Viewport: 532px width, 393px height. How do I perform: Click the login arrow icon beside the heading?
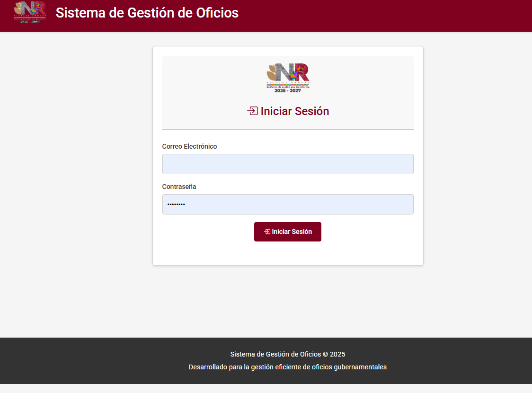coord(252,111)
